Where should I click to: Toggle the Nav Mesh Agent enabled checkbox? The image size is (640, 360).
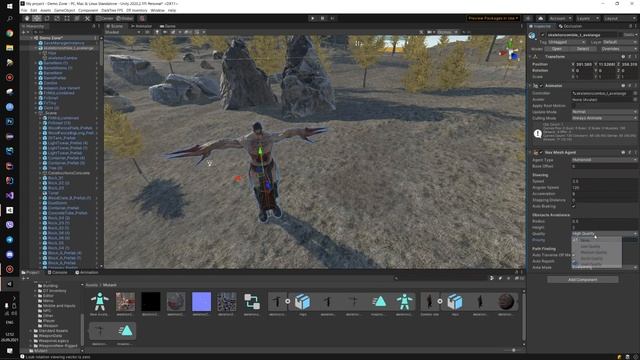pyautogui.click(x=541, y=152)
